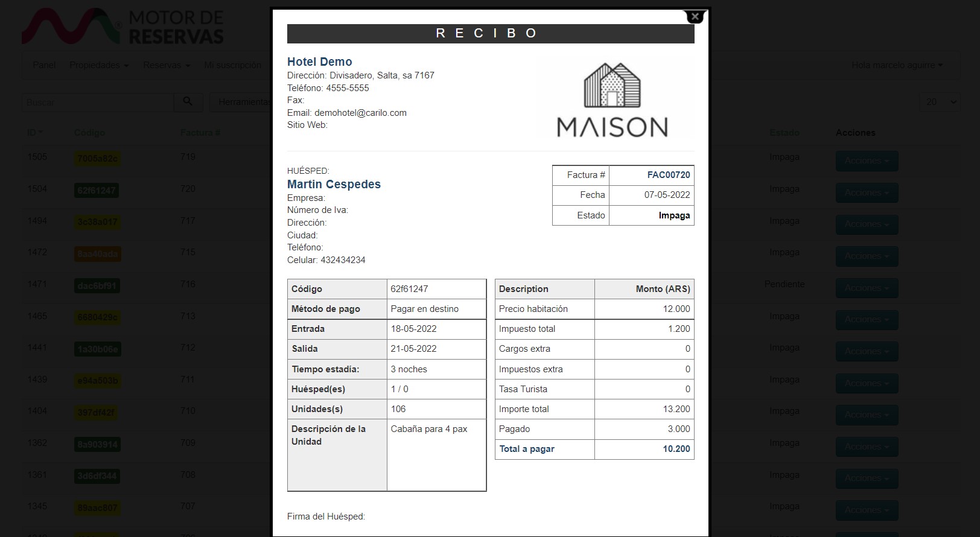Screen dimensions: 980x537
Task: Close the Recibo receipt popup
Action: [695, 17]
